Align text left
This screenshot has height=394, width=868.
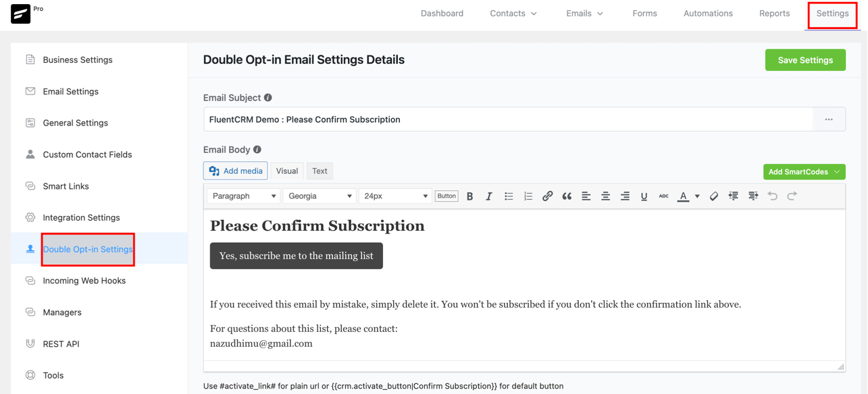[586, 196]
